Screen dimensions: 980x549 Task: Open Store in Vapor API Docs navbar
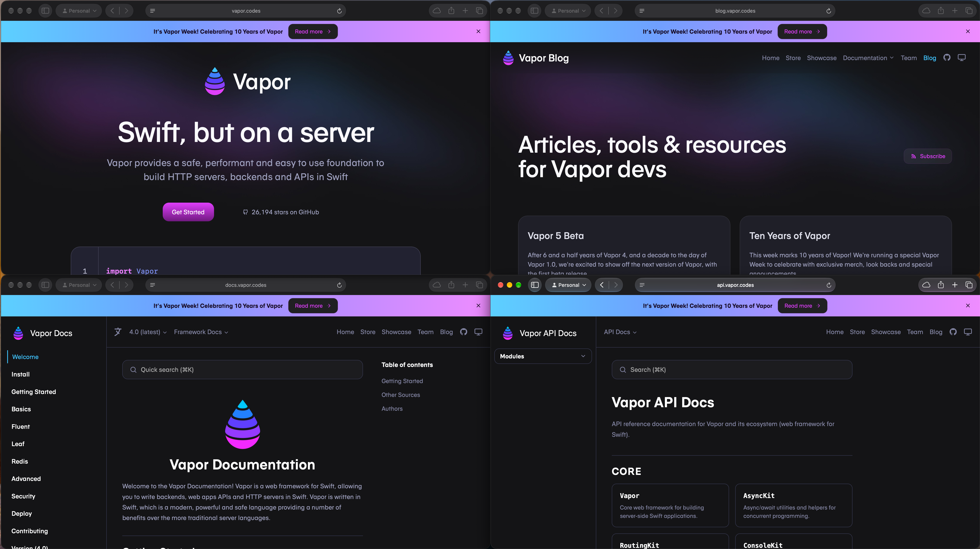[857, 332]
